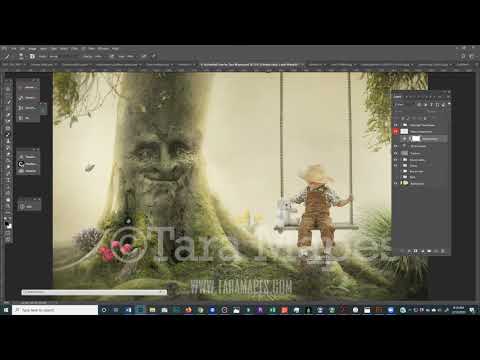Screen dimensions: 480x360
Task: Select the white layer mask thumbnail
Action: (x=416, y=139)
